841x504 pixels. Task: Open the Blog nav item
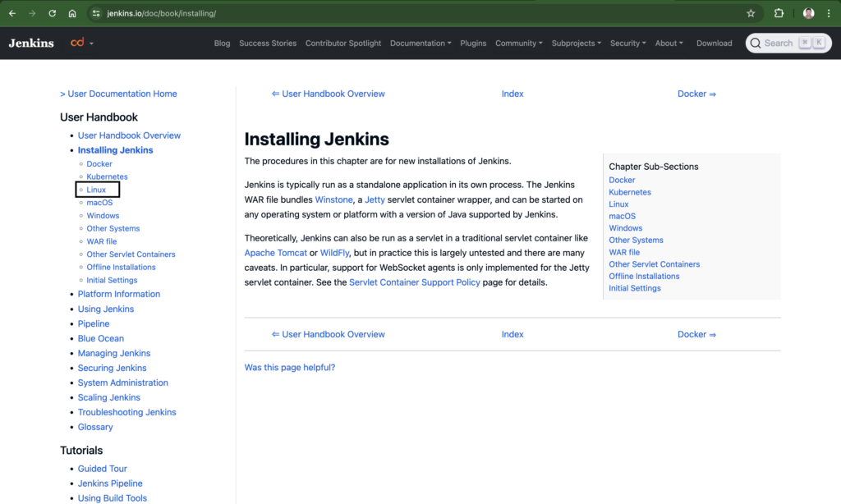click(x=222, y=43)
